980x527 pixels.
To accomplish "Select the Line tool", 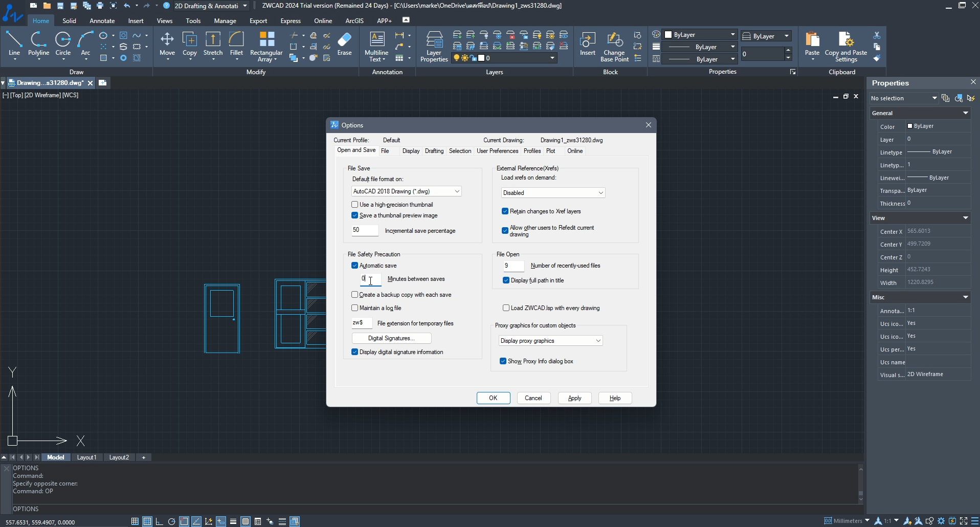I will 14,45.
